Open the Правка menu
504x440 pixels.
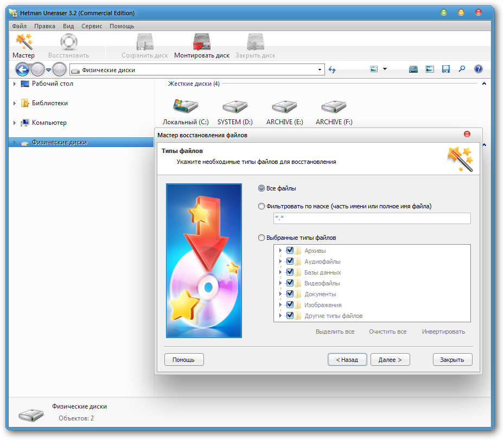(x=44, y=26)
